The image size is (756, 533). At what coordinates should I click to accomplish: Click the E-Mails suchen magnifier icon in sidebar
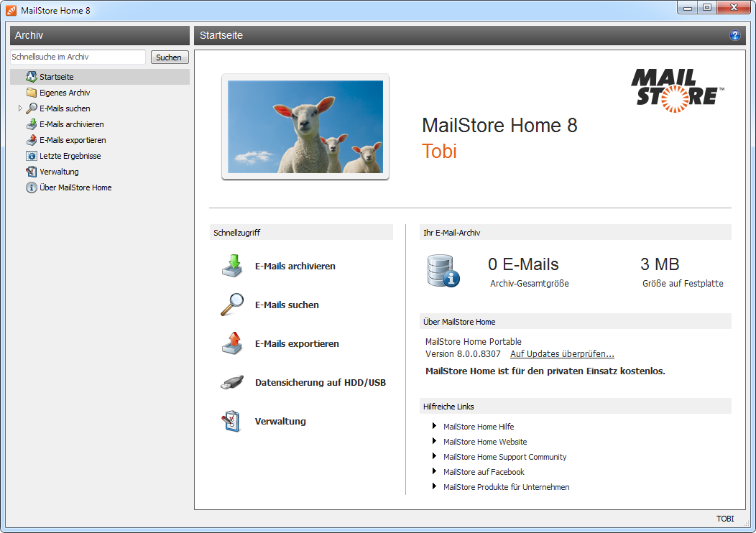(x=32, y=108)
